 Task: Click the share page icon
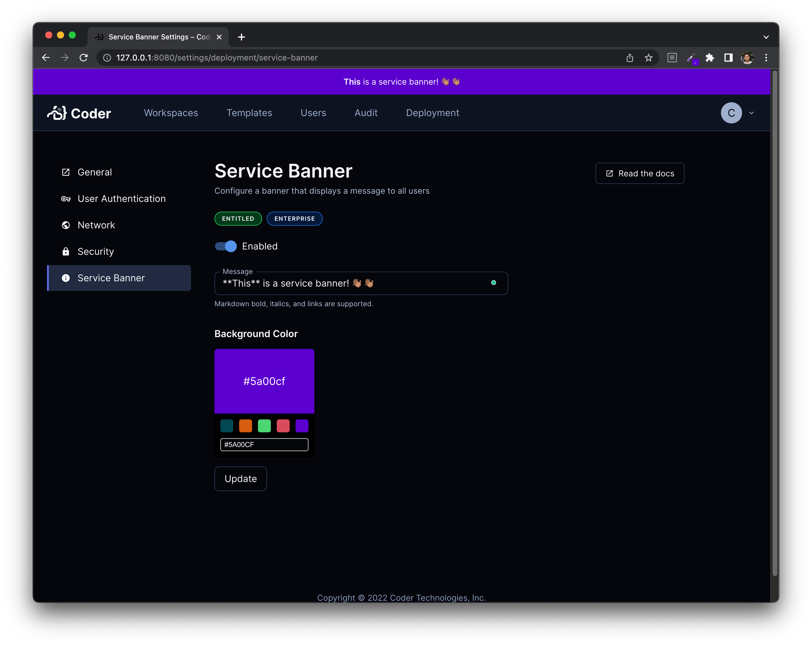coord(630,58)
